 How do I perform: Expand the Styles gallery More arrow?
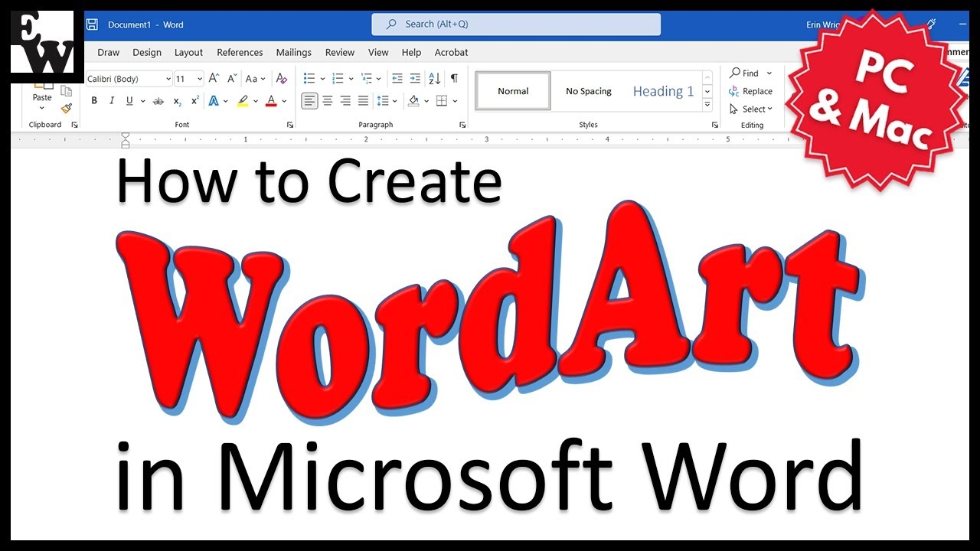(707, 105)
